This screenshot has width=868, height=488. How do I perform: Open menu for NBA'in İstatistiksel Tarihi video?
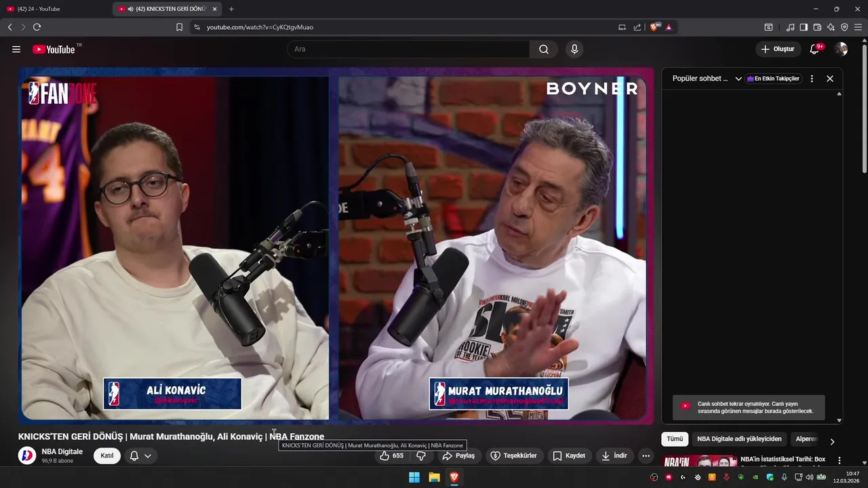click(839, 460)
